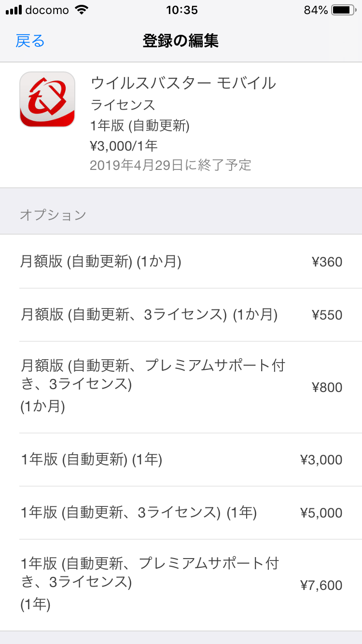This screenshot has width=362, height=644.
Task: Tap the ¥7,600 price label
Action: coord(321,585)
